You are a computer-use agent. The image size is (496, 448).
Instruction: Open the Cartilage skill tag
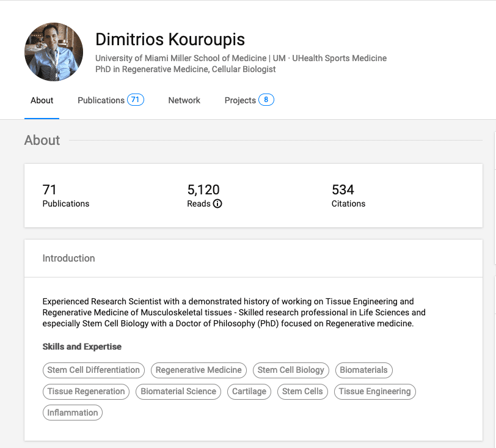[249, 392]
